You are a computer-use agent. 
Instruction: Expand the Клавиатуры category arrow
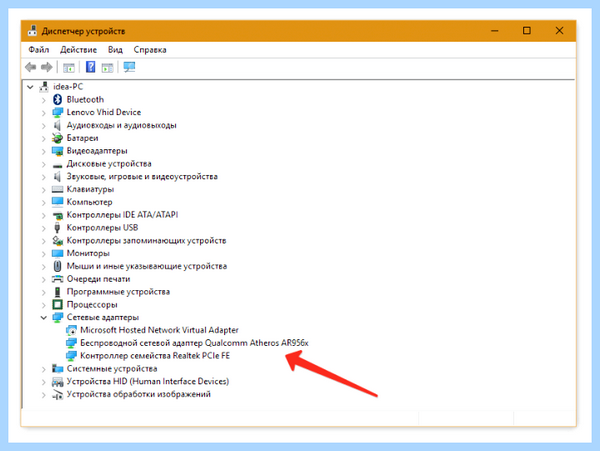point(44,190)
